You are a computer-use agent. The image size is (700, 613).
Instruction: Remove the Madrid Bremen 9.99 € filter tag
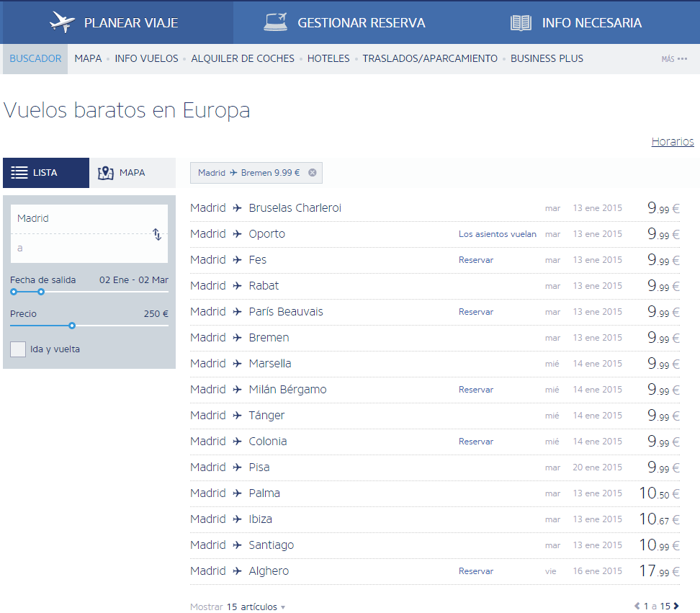[x=313, y=173]
